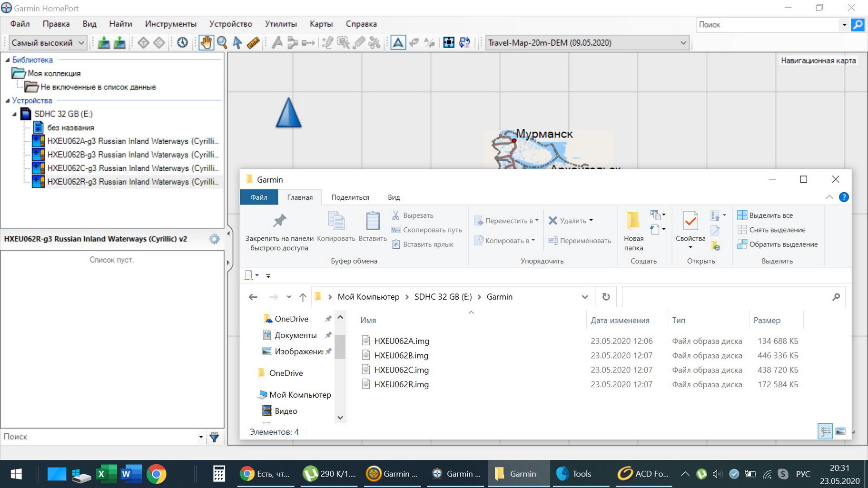Open the Файл menu in HomePort
This screenshot has width=868, height=488.
20,24
